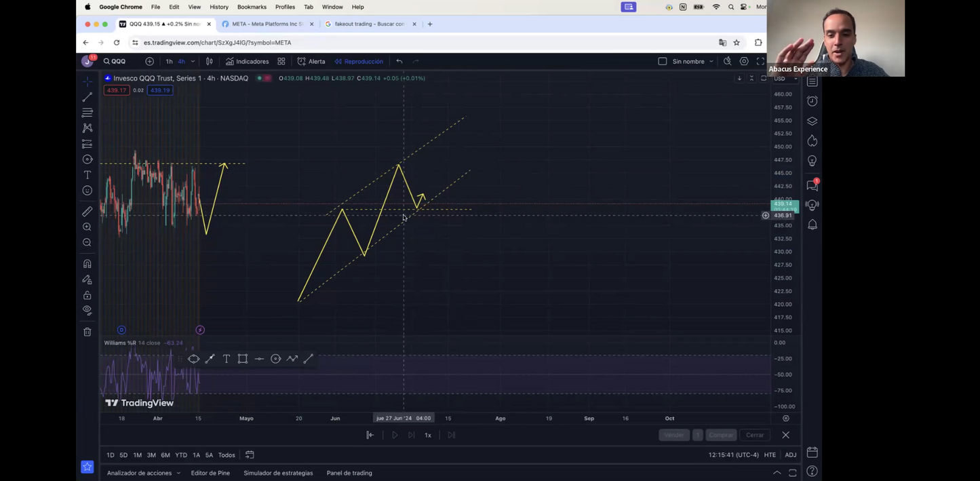Toggle the lock all drawings tool
Screen dimensions: 980x481
tap(87, 295)
